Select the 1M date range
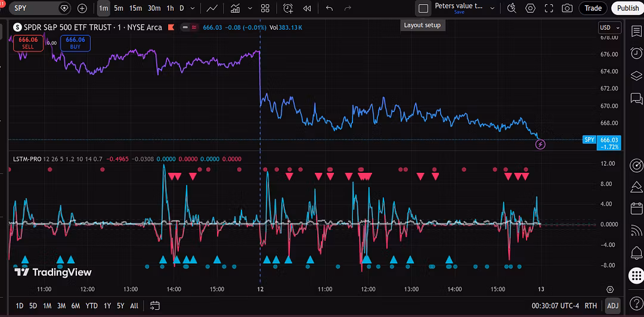 point(47,306)
